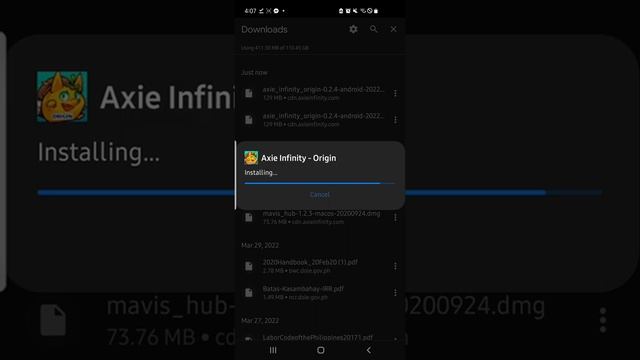The width and height of the screenshot is (640, 360).
Task: Click the "Mar 27, 2022" date header
Action: click(x=260, y=320)
